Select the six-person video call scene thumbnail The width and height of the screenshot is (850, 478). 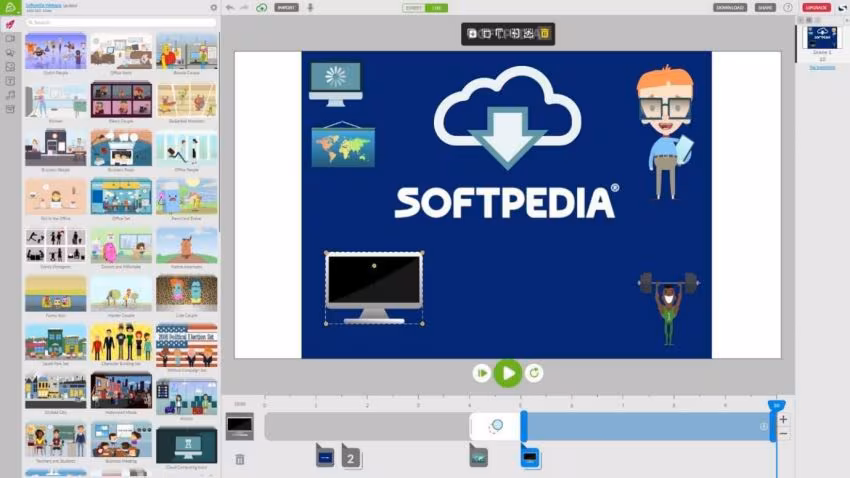(x=121, y=100)
